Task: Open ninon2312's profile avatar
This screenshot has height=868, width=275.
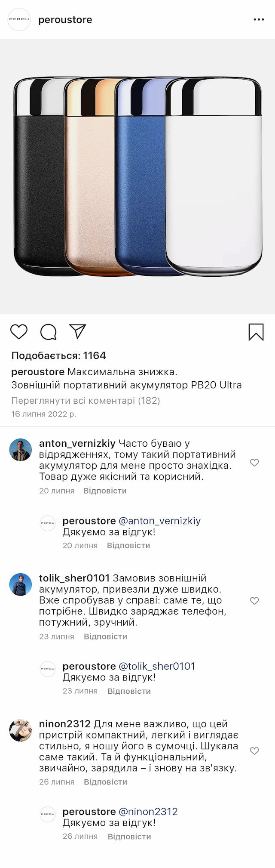Action: [21, 730]
